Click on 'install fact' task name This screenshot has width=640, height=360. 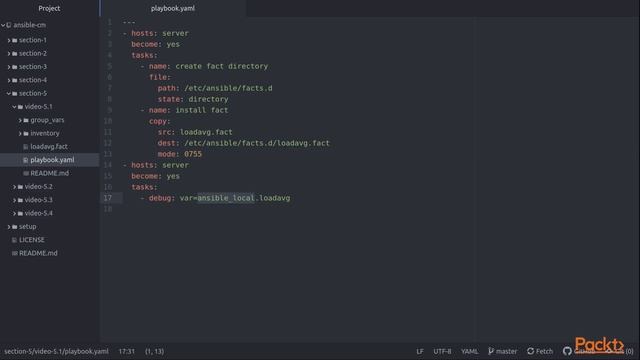coord(202,110)
